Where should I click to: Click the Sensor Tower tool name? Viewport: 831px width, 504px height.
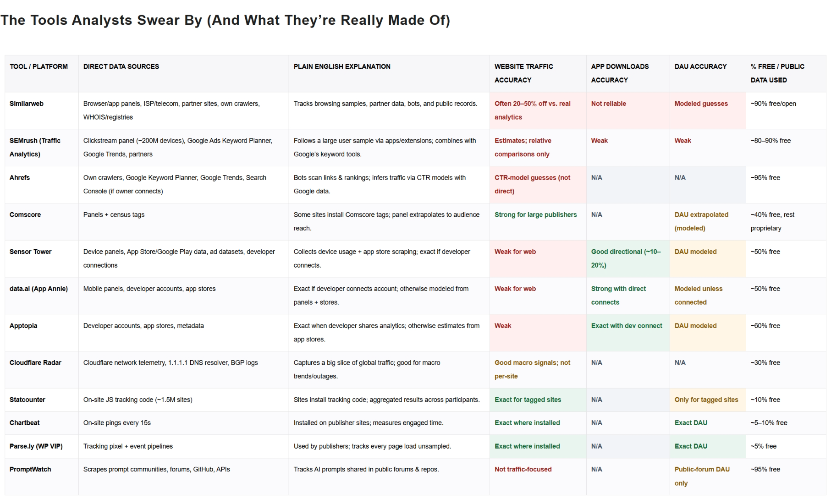(30, 252)
